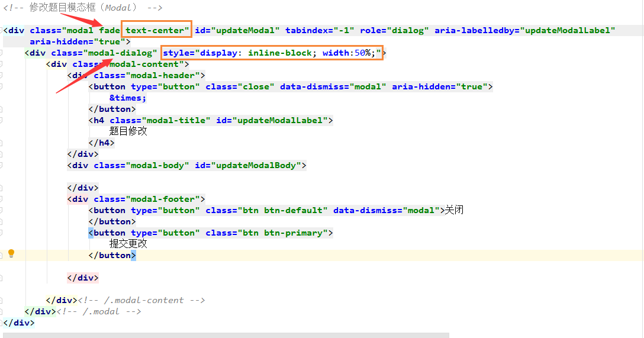Click the /.modal comment
Viewport: 644px width, 338px height.
(99, 311)
